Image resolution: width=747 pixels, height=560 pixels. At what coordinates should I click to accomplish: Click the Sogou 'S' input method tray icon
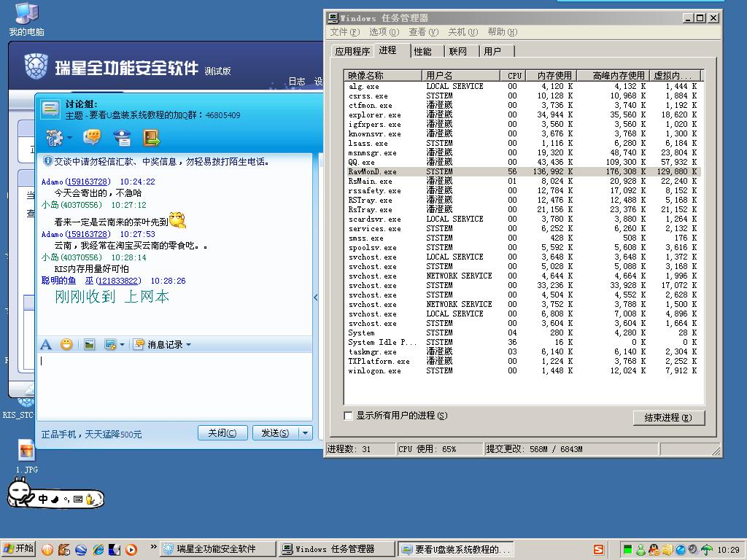[x=599, y=550]
